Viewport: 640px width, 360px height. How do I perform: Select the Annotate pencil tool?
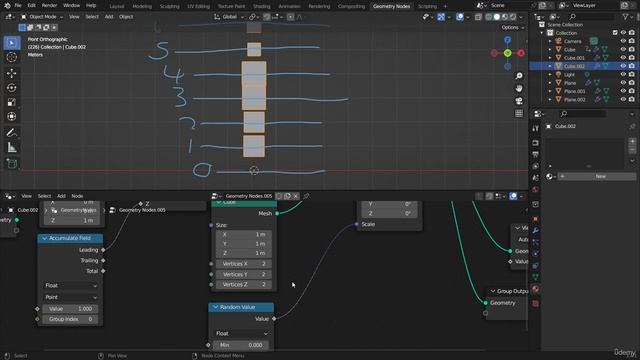pos(12,133)
